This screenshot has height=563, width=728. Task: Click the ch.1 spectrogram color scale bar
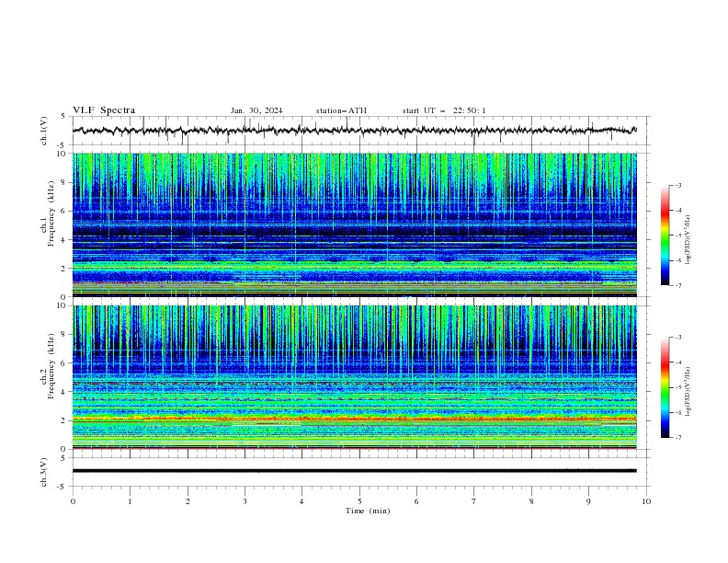click(665, 236)
